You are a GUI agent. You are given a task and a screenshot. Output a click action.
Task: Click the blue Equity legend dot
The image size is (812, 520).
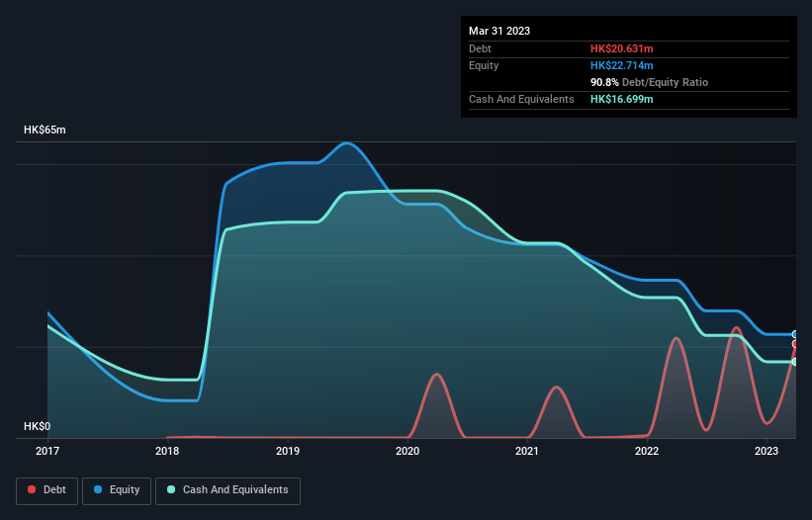(98, 489)
